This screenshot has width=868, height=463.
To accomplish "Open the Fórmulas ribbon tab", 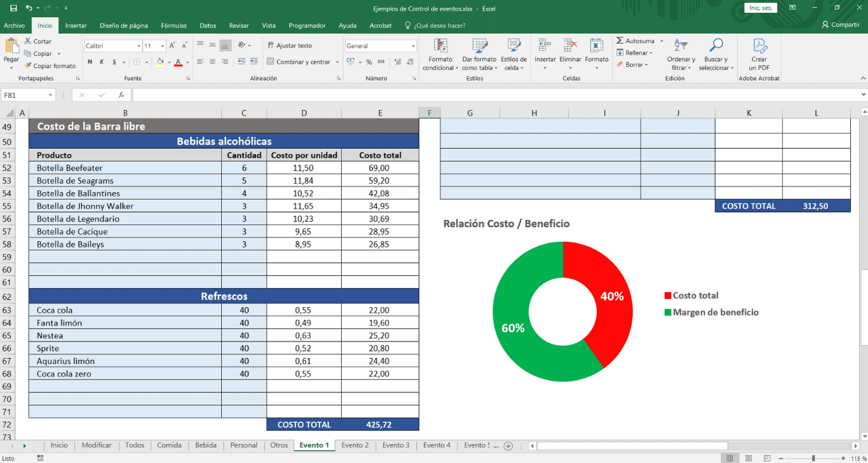I will coord(173,25).
